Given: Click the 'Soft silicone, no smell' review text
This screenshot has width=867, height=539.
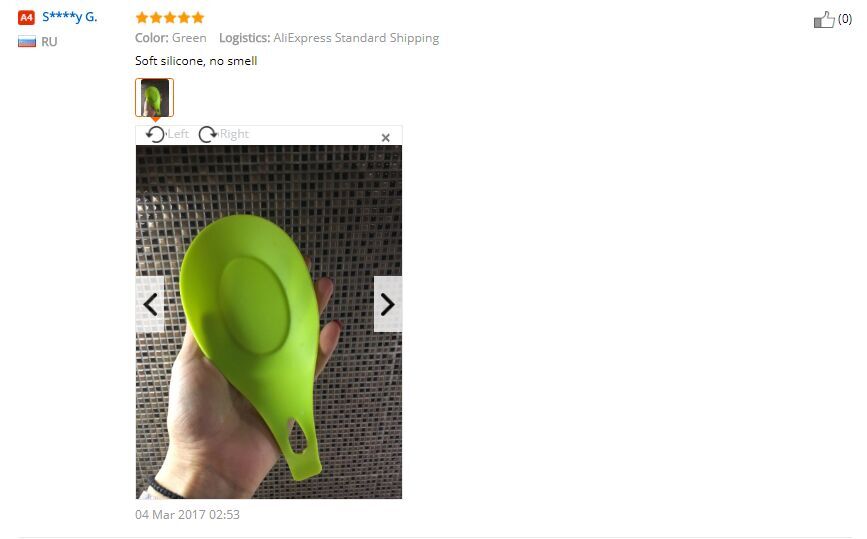Looking at the screenshot, I should pyautogui.click(x=196, y=61).
